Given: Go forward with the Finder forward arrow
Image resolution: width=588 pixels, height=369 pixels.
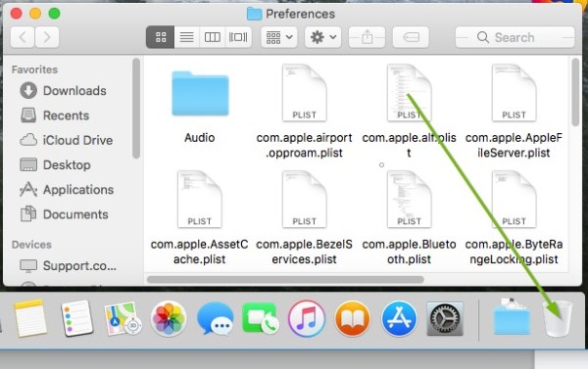Looking at the screenshot, I should [47, 37].
